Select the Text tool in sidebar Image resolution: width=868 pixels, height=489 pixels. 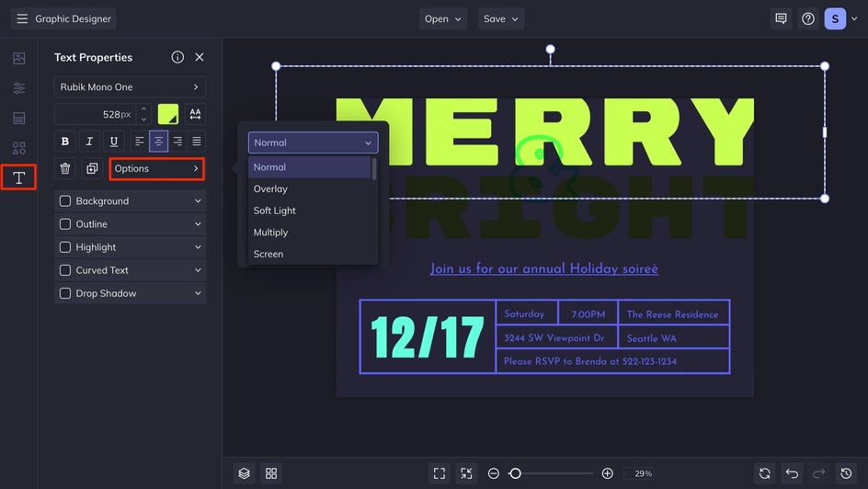pos(18,177)
